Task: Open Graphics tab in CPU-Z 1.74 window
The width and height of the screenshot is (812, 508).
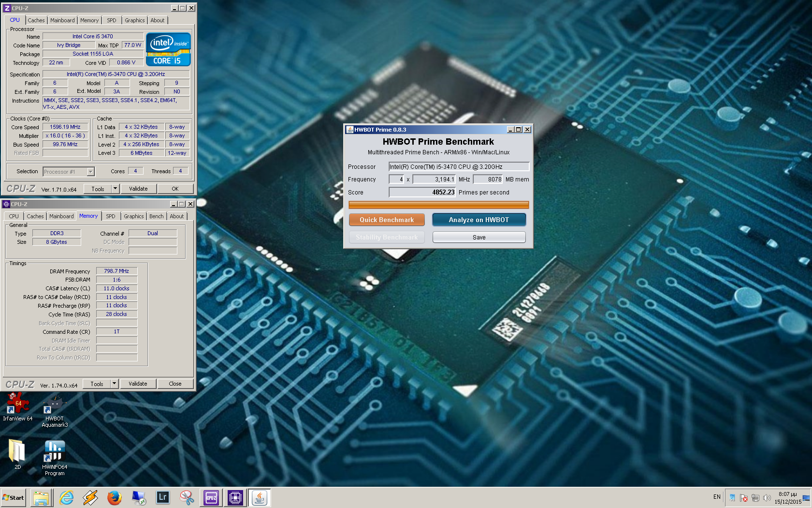Action: (x=133, y=216)
